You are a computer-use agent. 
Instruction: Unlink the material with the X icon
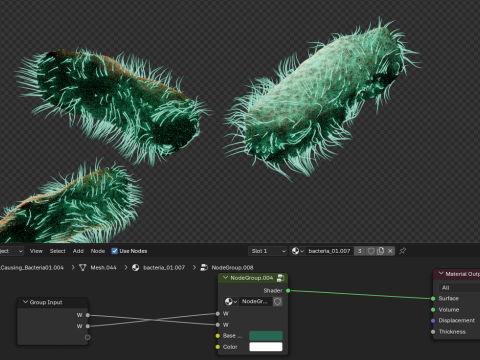(390, 251)
